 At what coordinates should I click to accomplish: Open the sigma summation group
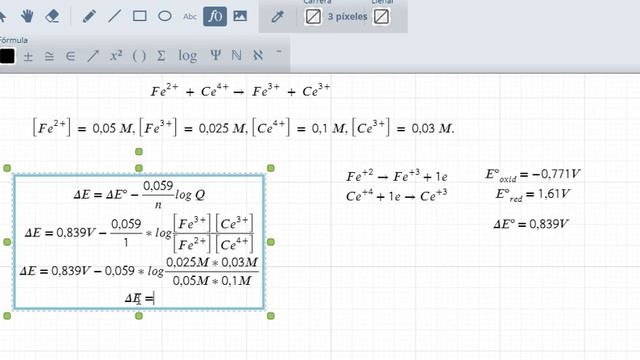[161, 56]
